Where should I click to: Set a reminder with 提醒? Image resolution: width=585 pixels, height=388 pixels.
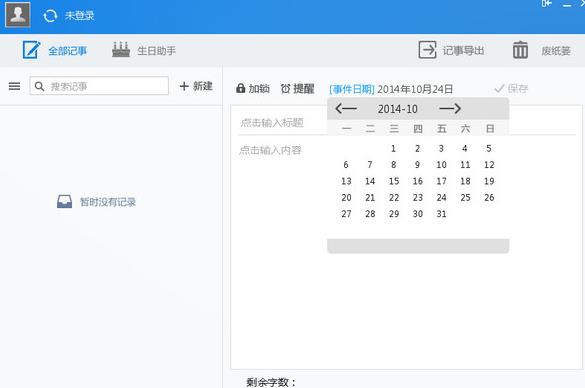click(x=297, y=89)
